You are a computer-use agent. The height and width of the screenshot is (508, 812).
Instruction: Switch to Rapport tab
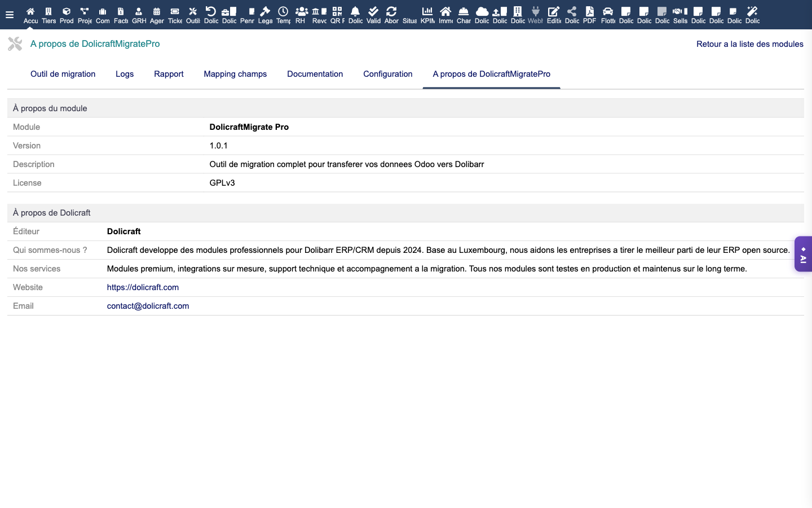click(x=169, y=74)
